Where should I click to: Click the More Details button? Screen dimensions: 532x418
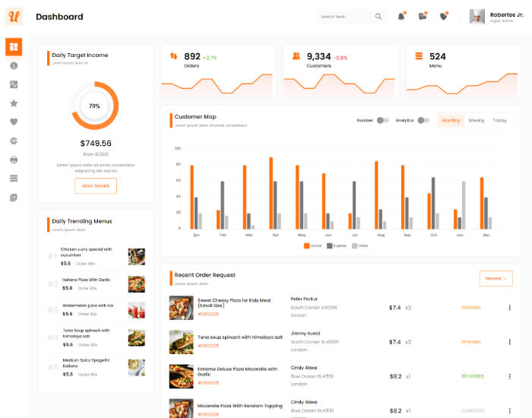(96, 185)
